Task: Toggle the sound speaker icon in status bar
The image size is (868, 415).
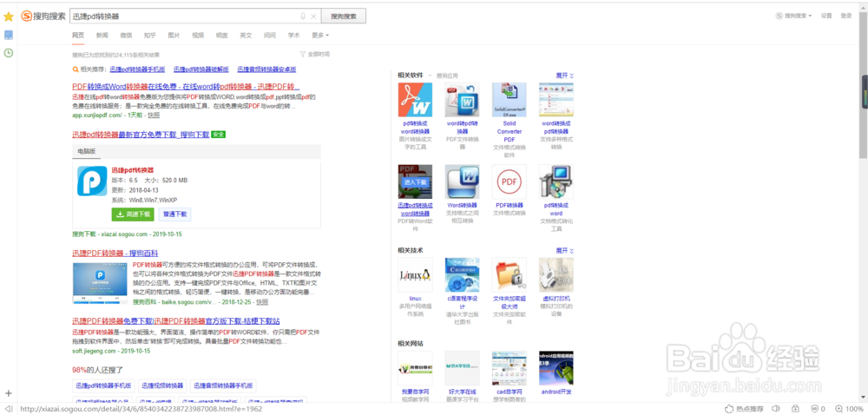Action: point(775,409)
